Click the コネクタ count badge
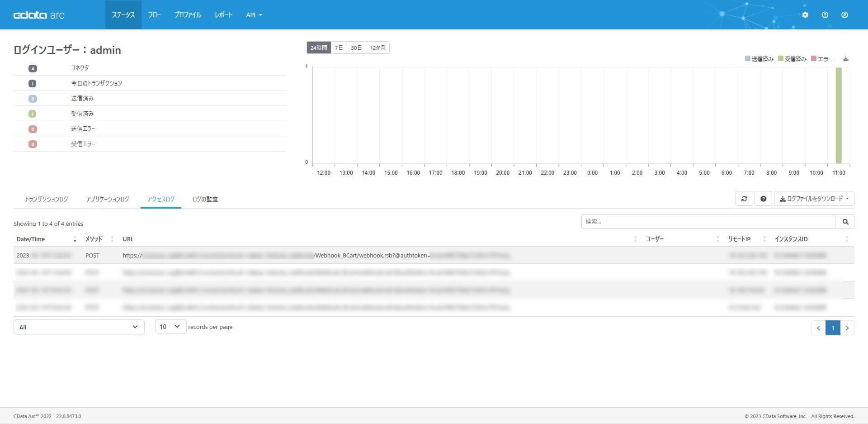Image resolution: width=868 pixels, height=424 pixels. tap(33, 68)
